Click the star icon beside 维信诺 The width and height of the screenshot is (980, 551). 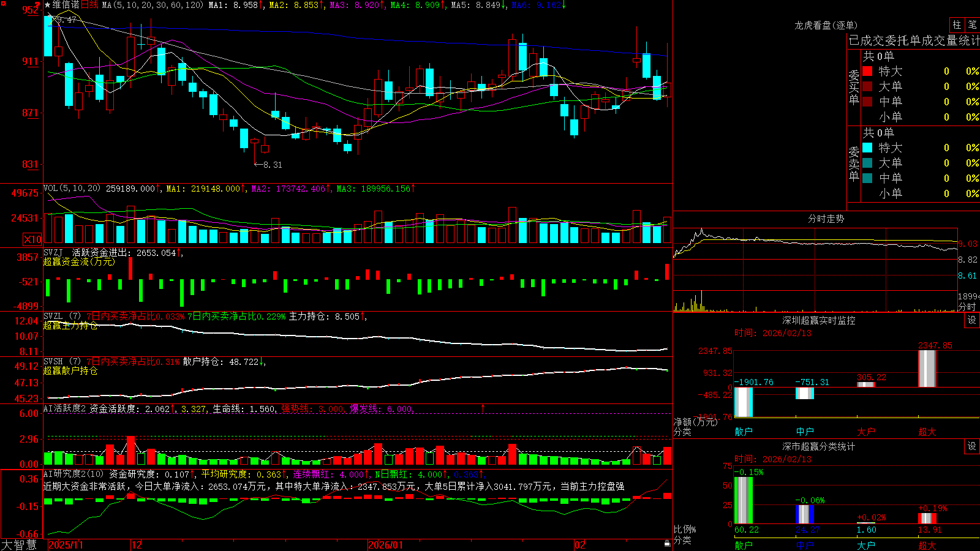[x=47, y=5]
